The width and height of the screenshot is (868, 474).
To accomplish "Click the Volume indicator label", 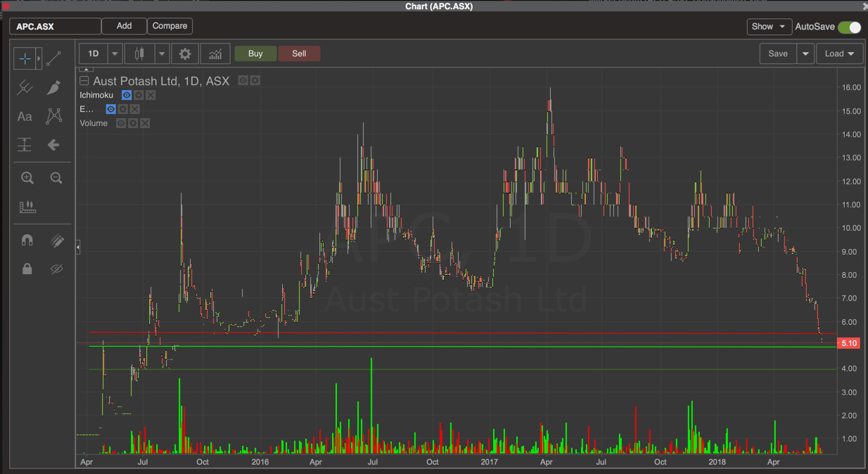I will pos(94,123).
